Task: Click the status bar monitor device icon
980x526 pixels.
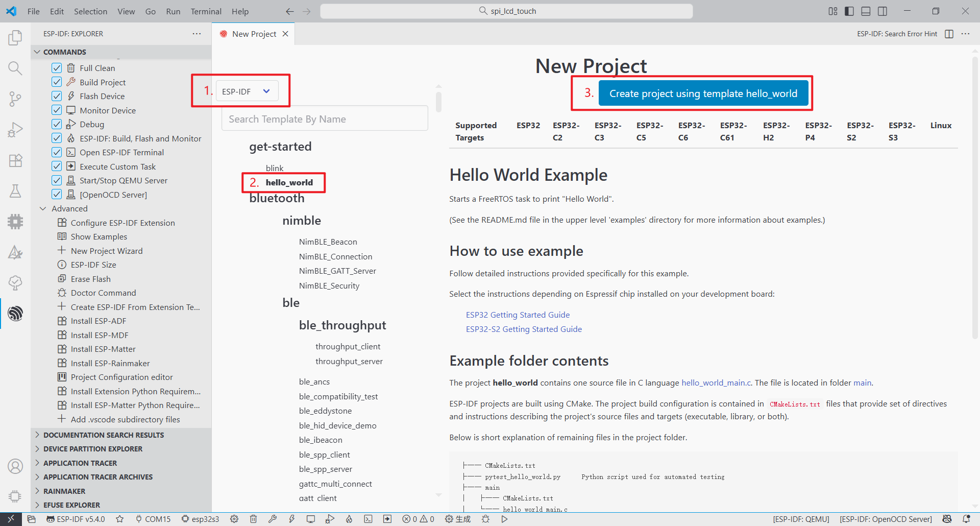Action: point(310,519)
